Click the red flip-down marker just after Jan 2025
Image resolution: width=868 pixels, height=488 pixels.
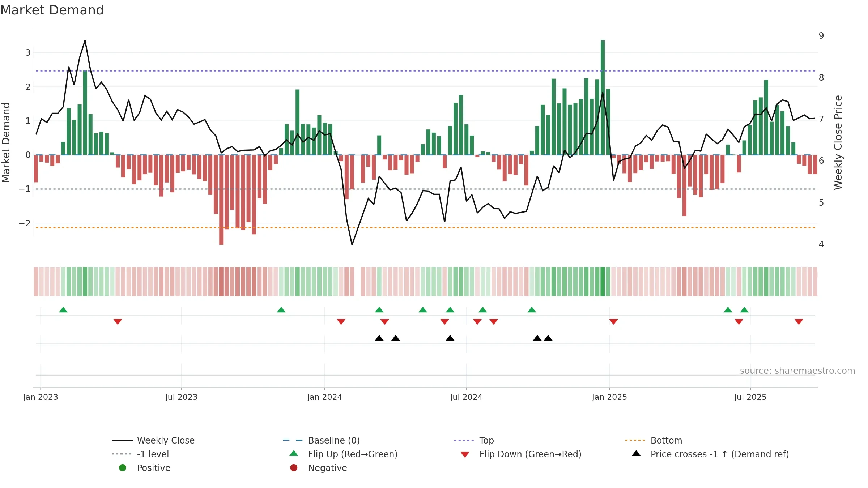(613, 322)
